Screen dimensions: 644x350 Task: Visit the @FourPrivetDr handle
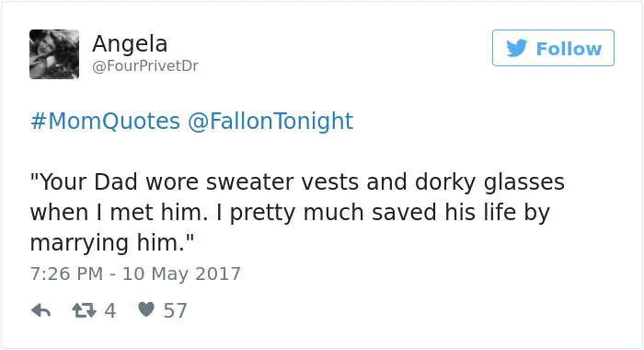point(145,65)
